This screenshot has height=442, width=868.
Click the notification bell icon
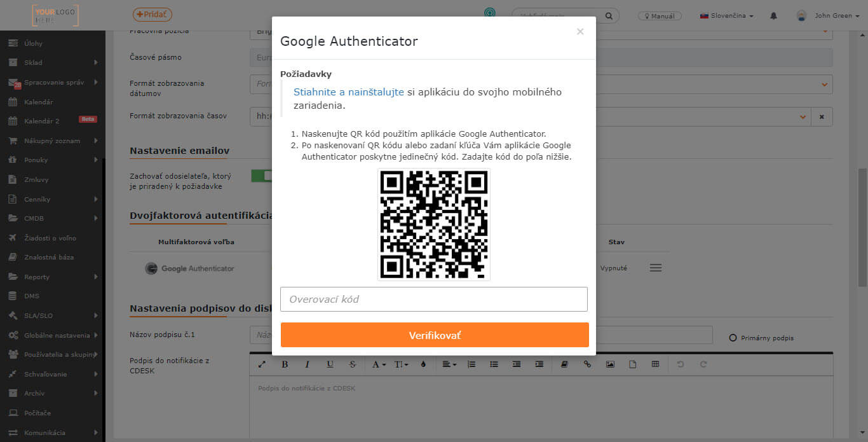pos(773,16)
